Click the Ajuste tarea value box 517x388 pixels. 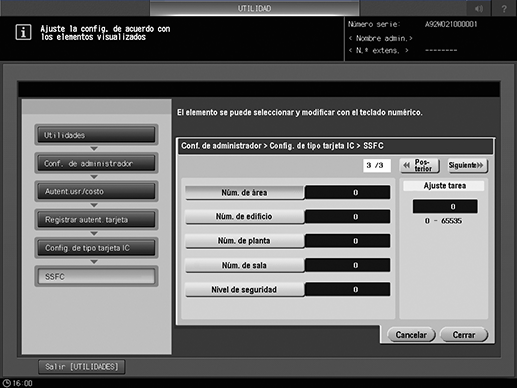coord(445,207)
